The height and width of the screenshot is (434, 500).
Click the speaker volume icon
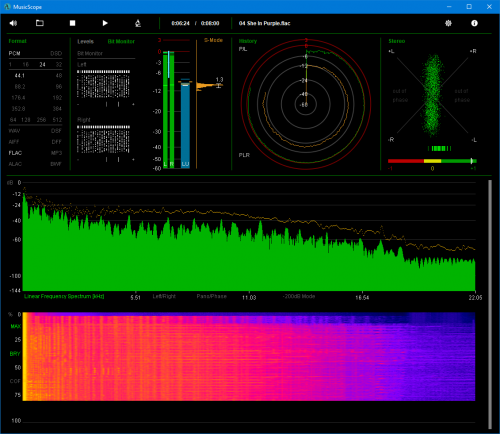13,23
